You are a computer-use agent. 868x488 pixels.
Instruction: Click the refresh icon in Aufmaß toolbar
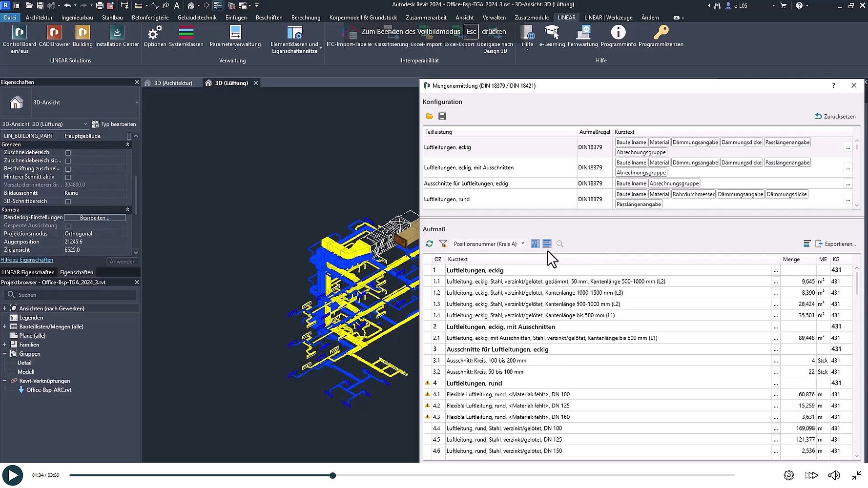point(430,244)
